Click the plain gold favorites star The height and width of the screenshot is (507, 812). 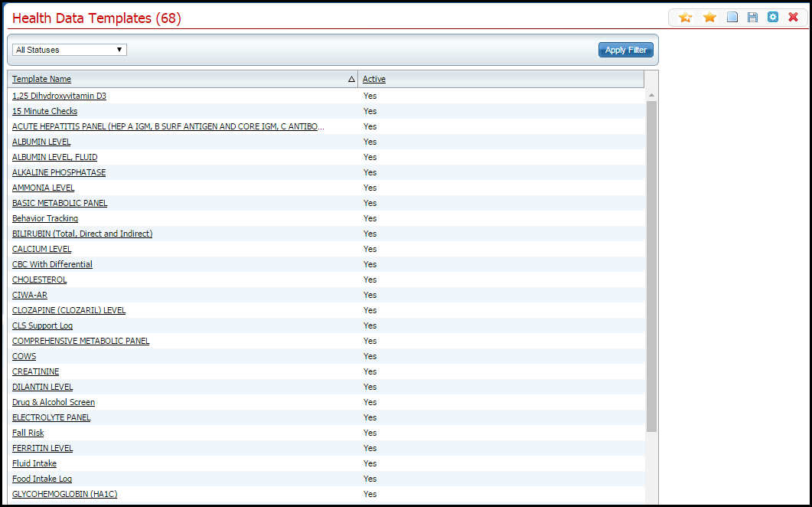709,18
